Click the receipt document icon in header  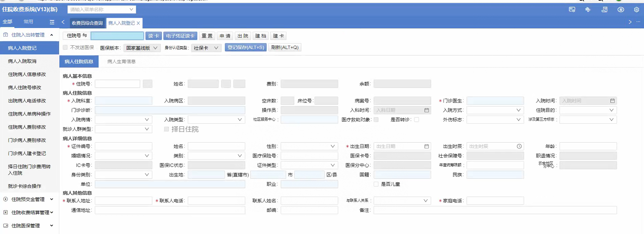coord(605,10)
